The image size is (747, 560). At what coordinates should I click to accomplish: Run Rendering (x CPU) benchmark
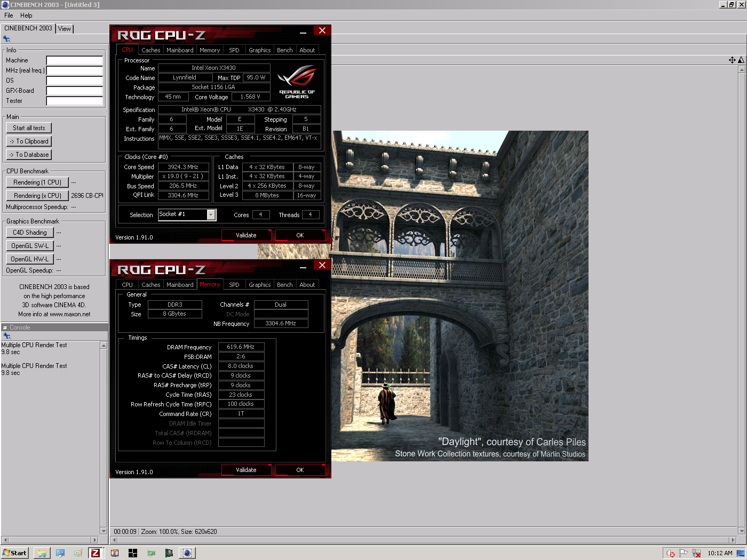pyautogui.click(x=37, y=196)
